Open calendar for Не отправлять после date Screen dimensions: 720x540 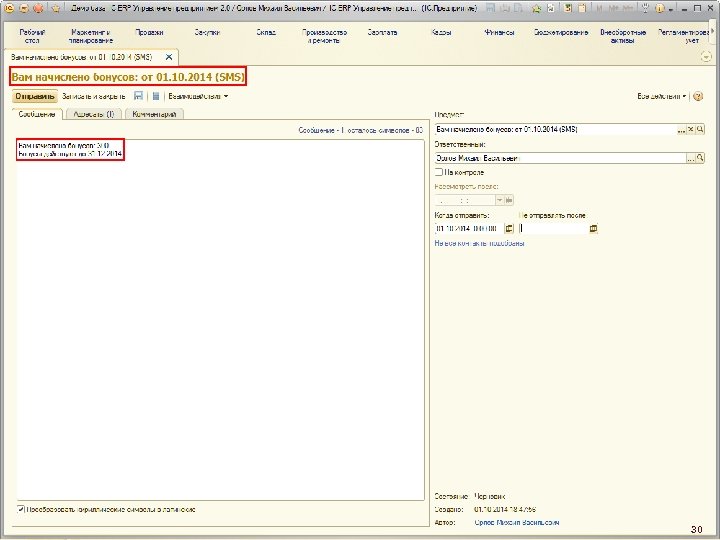coord(593,228)
